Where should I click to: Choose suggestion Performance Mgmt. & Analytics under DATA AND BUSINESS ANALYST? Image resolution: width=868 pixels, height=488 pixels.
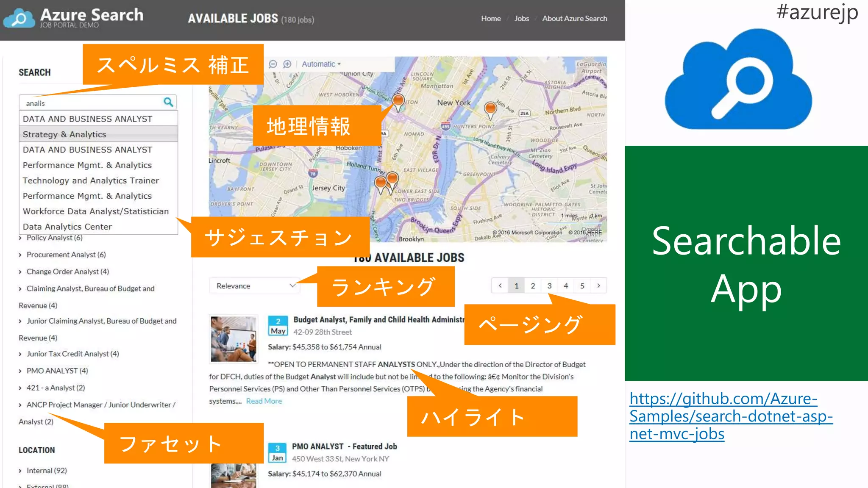pyautogui.click(x=98, y=165)
